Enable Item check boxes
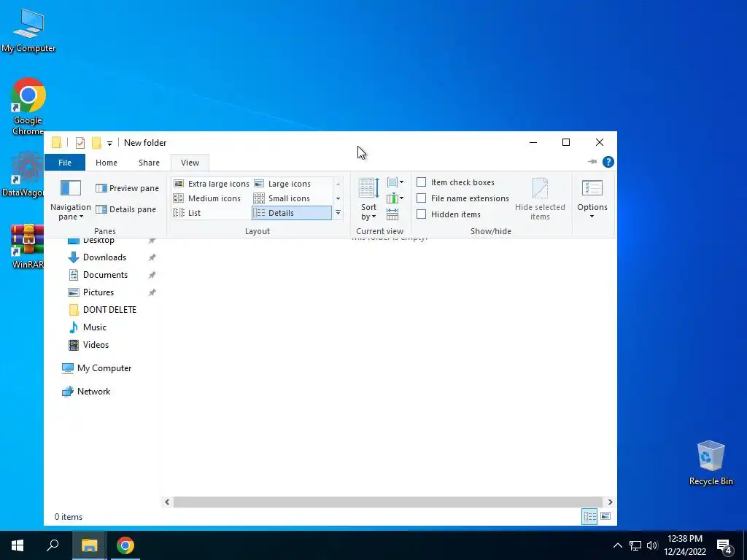The image size is (747, 560). (455, 182)
